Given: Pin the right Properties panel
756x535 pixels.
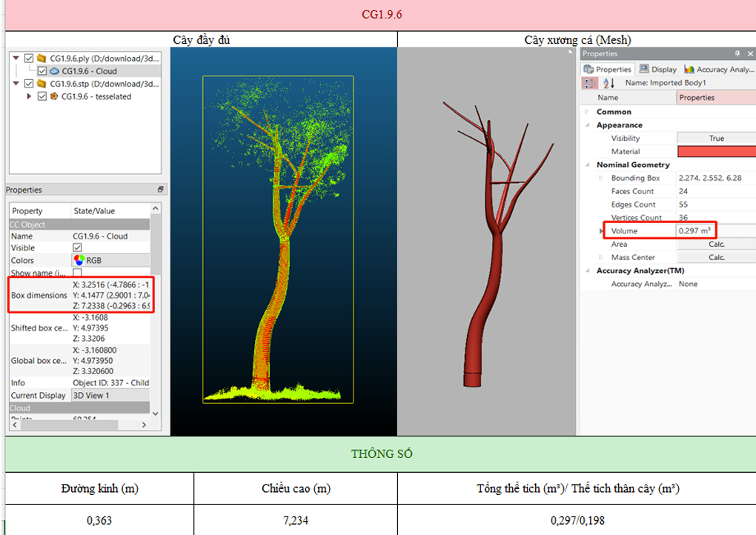Looking at the screenshot, I should click(x=737, y=54).
